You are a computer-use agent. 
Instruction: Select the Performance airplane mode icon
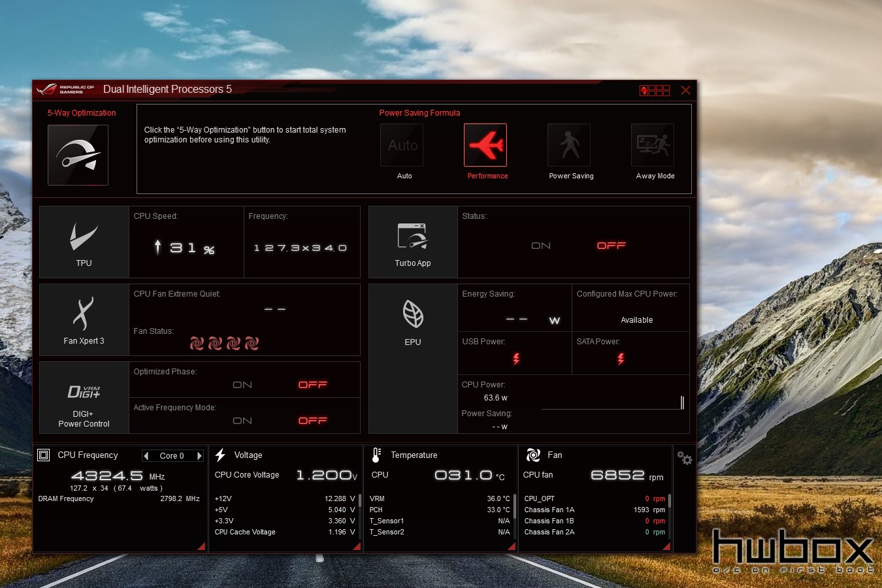pos(485,145)
